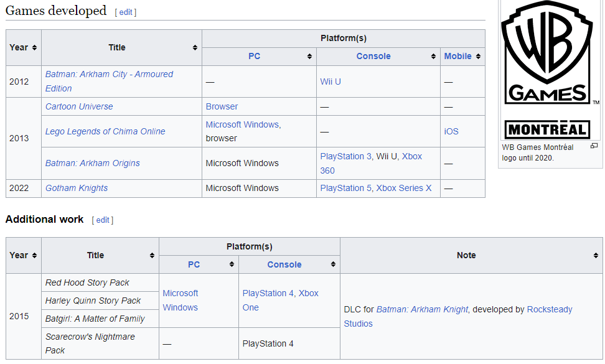Follow the Browser link for Cartoon Universe
This screenshot has height=364, width=605.
click(222, 106)
